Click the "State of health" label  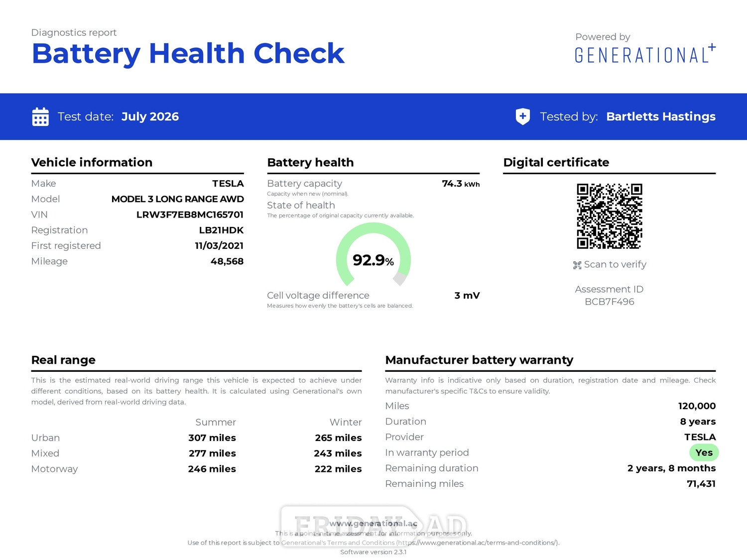[x=301, y=206]
